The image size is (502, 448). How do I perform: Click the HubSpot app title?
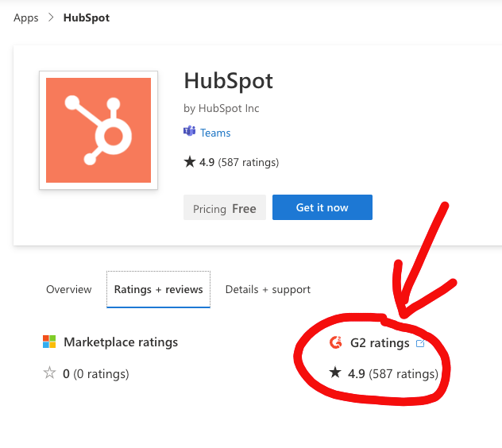(228, 81)
